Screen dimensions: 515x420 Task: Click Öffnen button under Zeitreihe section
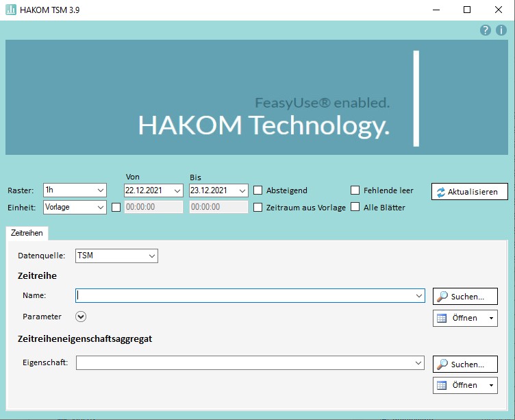[459, 318]
